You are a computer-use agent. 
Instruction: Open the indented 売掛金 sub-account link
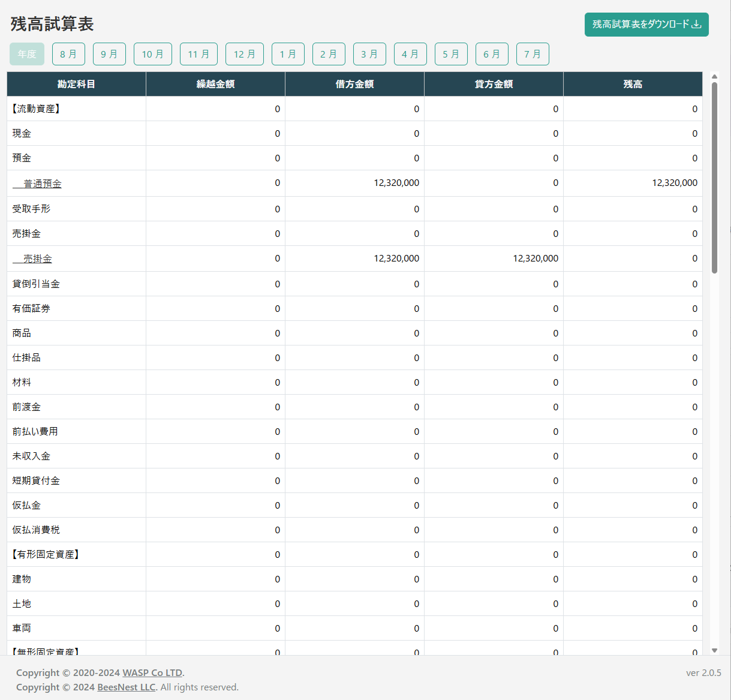pos(32,259)
